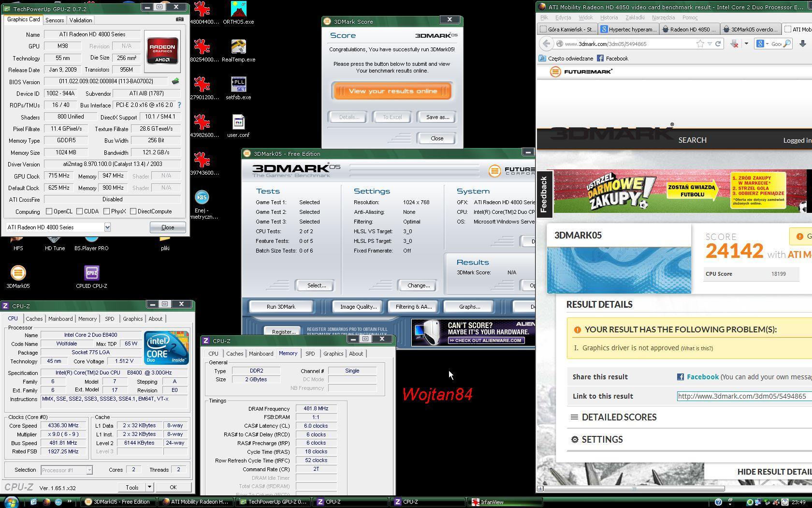Open the SPD tab in the memory CPU-Z window

pos(310,354)
